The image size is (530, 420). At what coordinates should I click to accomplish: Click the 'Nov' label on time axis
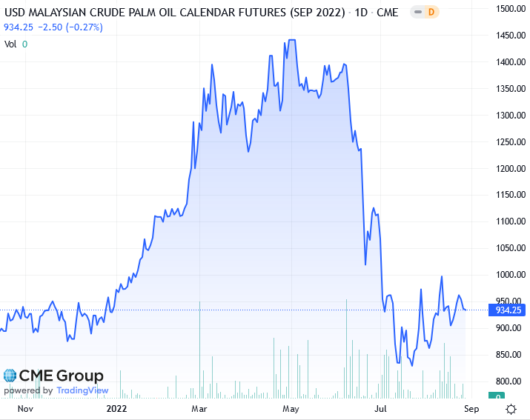pos(25,408)
